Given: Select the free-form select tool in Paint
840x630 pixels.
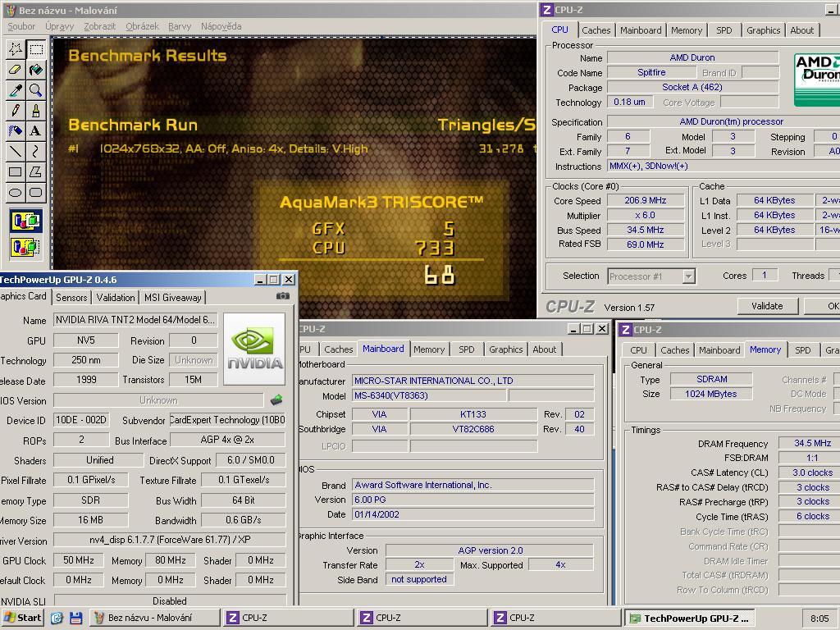Looking at the screenshot, I should (15, 50).
